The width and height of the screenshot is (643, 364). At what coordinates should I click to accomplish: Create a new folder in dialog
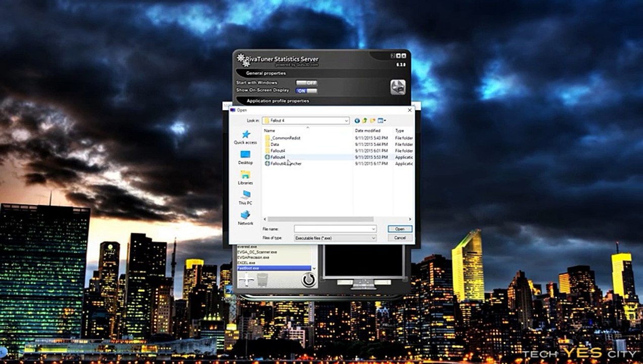pos(373,121)
